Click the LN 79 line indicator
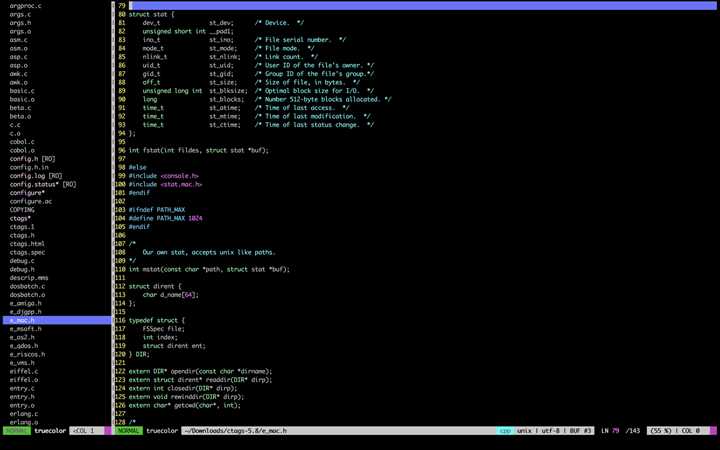 coord(610,431)
